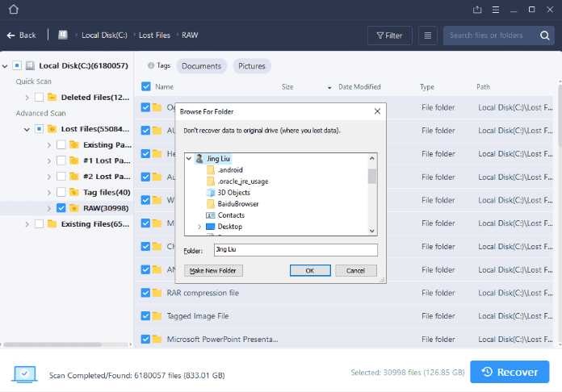This screenshot has width=562, height=392.
Task: Click the Folder name input field
Action: (296, 250)
